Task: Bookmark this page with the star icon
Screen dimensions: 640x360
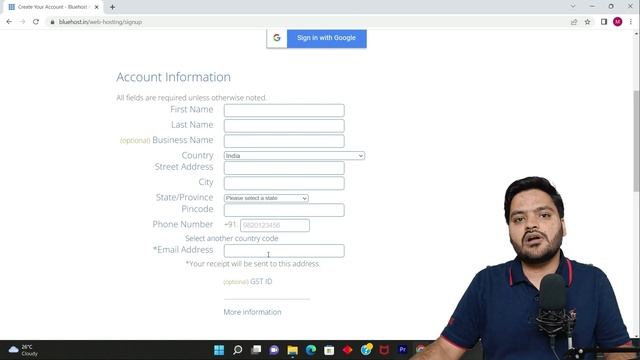Action: point(587,22)
